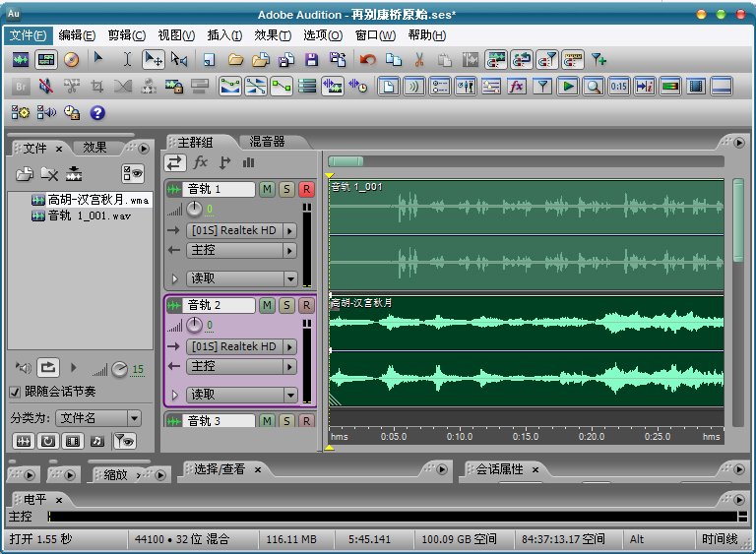
Task: Click the Show video files filter icon
Action: tap(72, 441)
